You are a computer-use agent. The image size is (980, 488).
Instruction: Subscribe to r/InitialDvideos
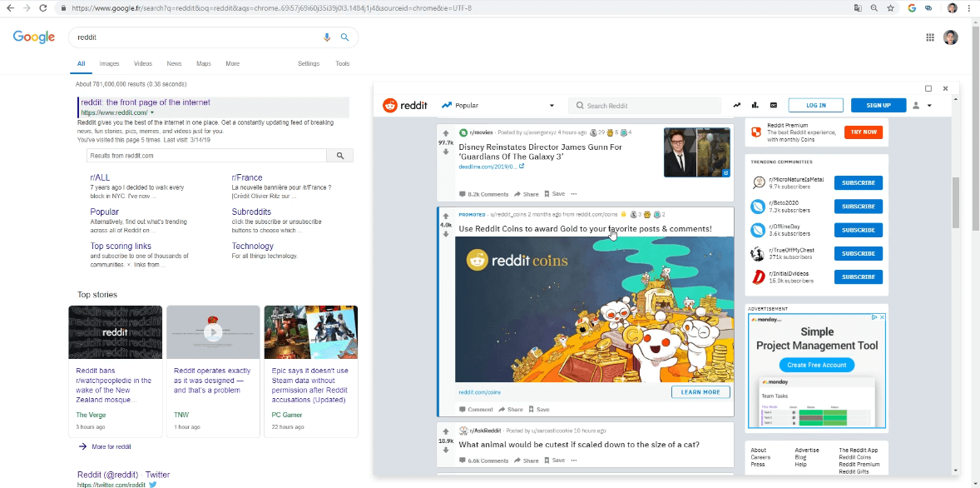859,277
